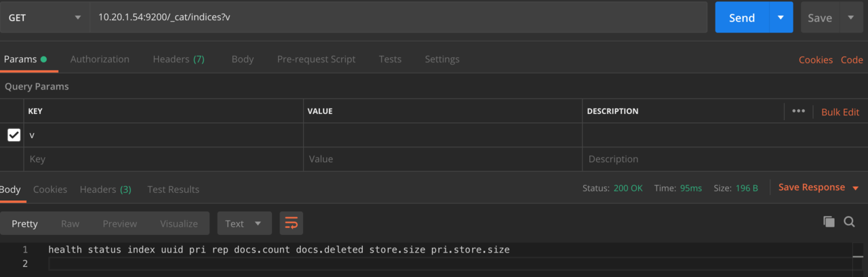This screenshot has height=277, width=868.
Task: Send the request
Action: [742, 18]
